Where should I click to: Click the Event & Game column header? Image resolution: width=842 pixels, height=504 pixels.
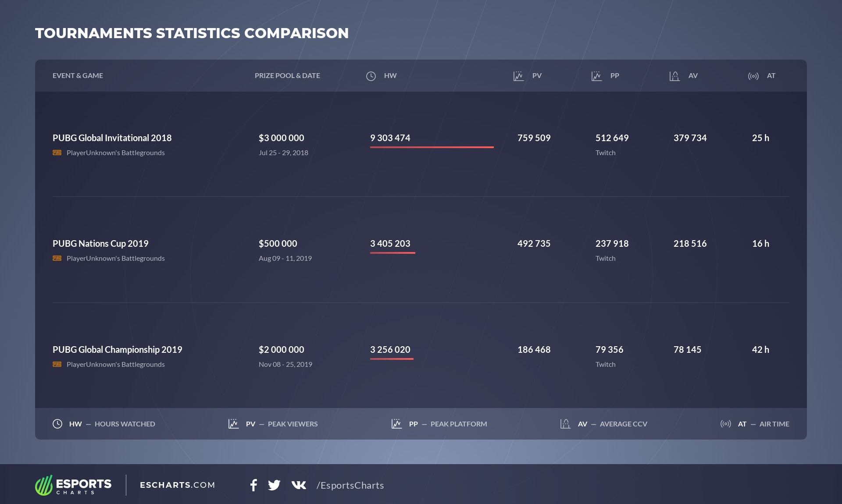[x=78, y=75]
